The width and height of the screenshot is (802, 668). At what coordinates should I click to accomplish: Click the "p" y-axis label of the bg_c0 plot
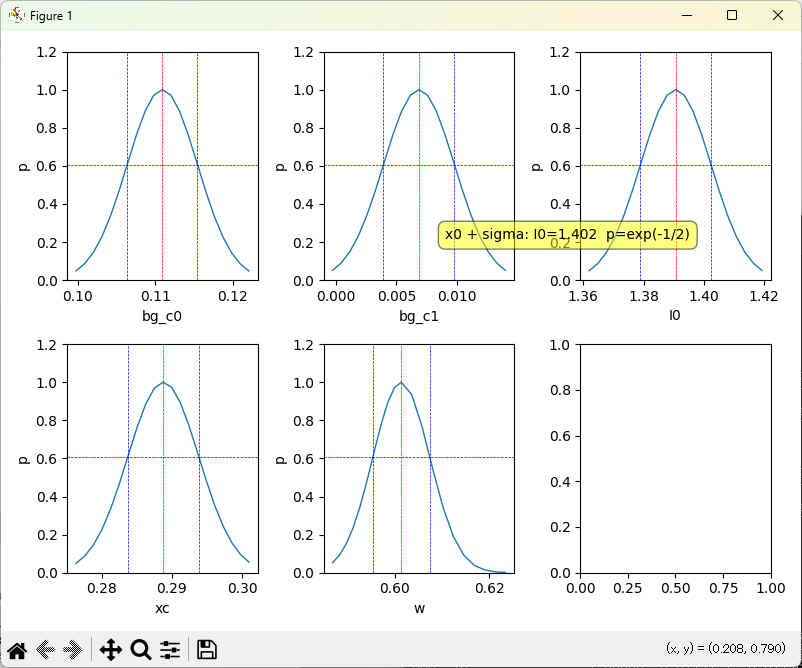[x=23, y=167]
